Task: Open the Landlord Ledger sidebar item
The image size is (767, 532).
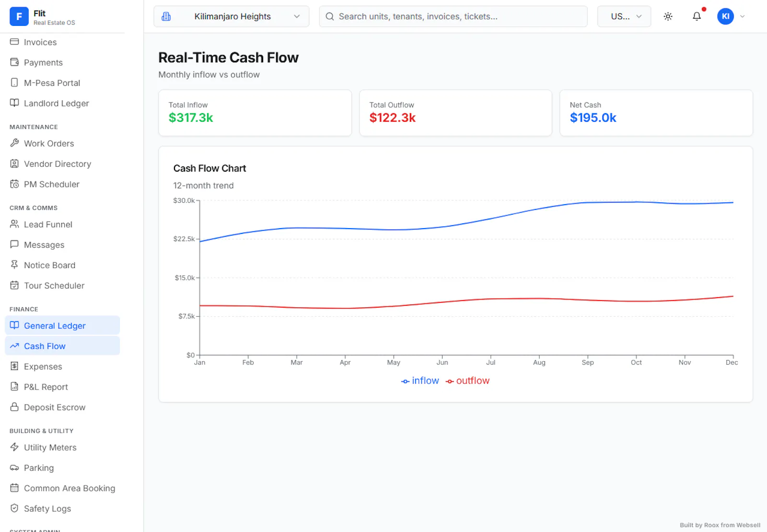Action: tap(62, 103)
